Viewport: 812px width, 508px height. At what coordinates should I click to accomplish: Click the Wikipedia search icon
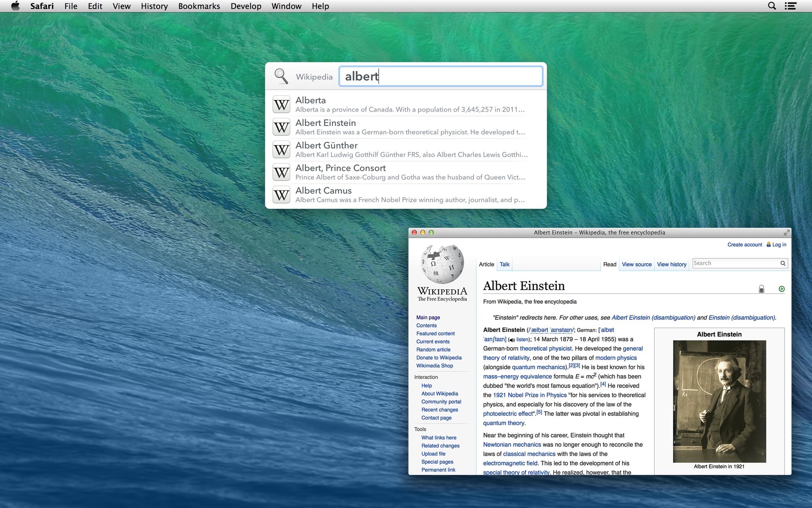(x=281, y=76)
